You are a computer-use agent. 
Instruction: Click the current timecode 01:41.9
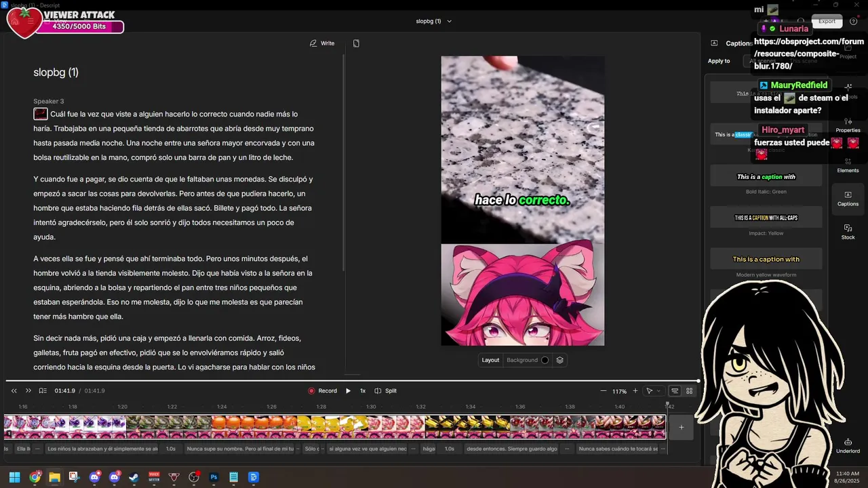pos(64,390)
